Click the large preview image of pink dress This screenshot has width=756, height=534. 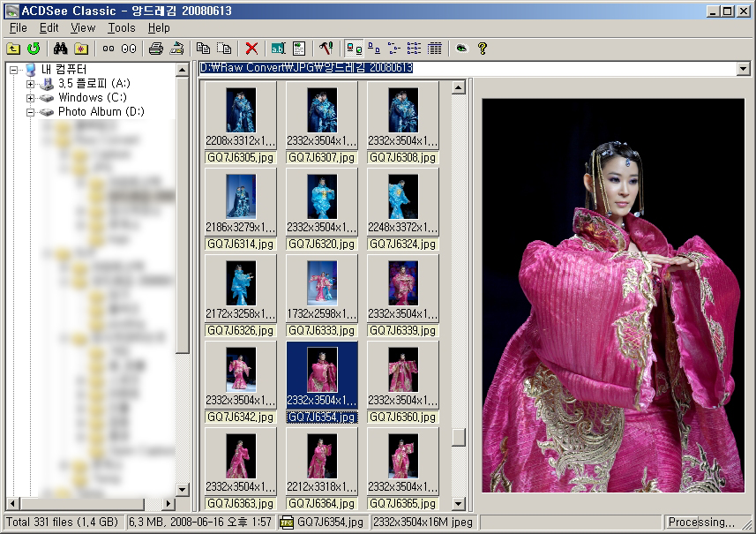pos(613,295)
